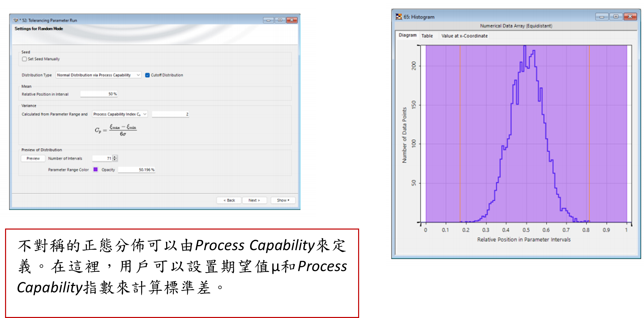
Task: Click the Tolerancing Parameter Run window icon
Action: 16,20
